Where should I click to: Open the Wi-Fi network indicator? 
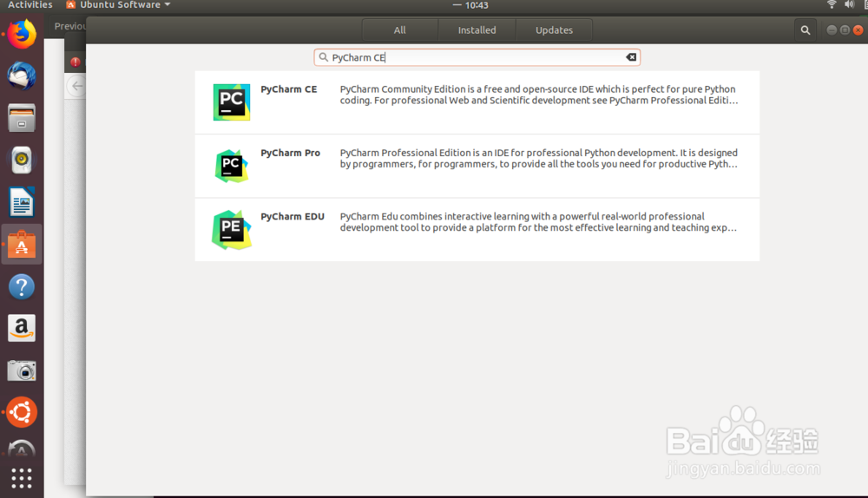(x=832, y=5)
